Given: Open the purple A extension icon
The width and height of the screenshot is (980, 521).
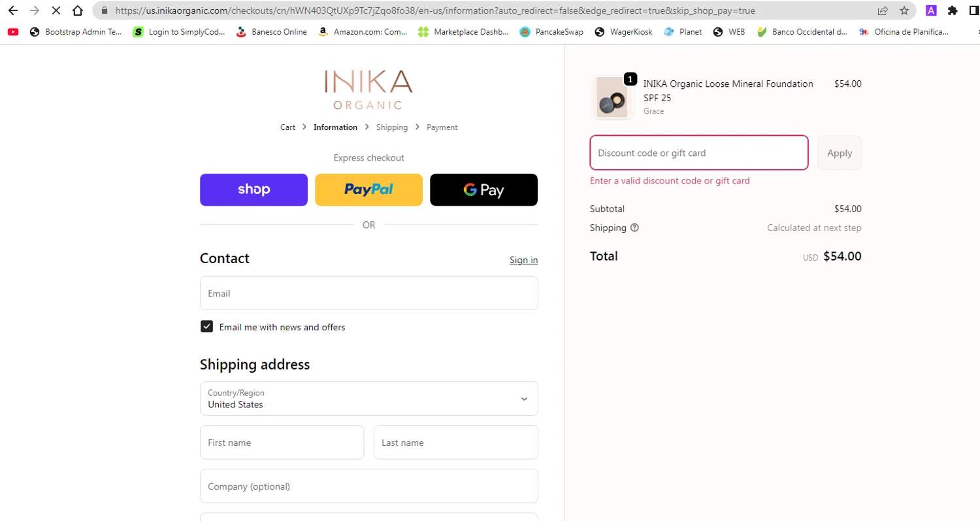Looking at the screenshot, I should coord(931,10).
